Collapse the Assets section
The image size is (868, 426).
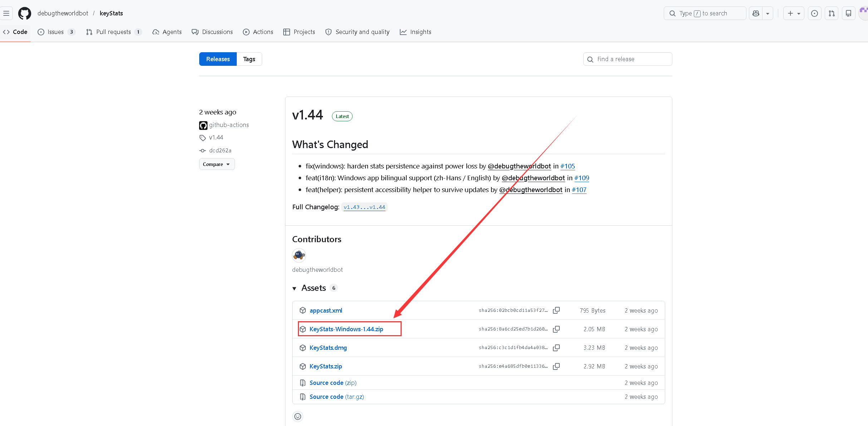(x=294, y=288)
